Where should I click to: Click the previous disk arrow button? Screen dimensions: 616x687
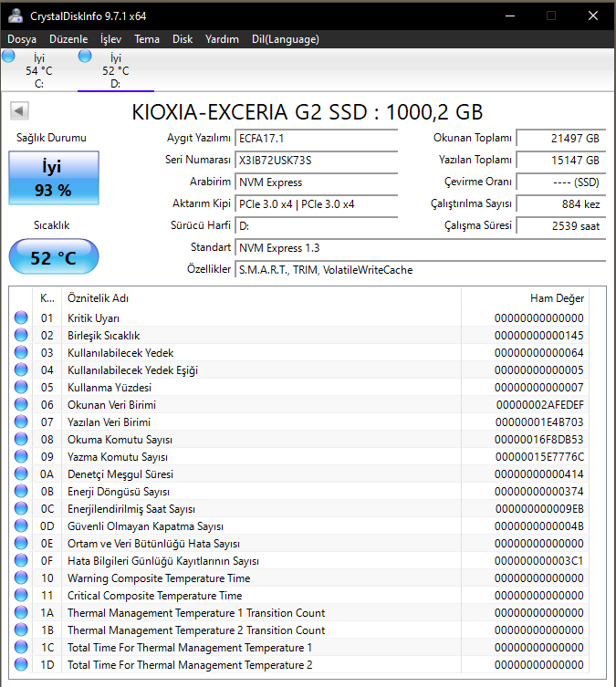[x=19, y=110]
